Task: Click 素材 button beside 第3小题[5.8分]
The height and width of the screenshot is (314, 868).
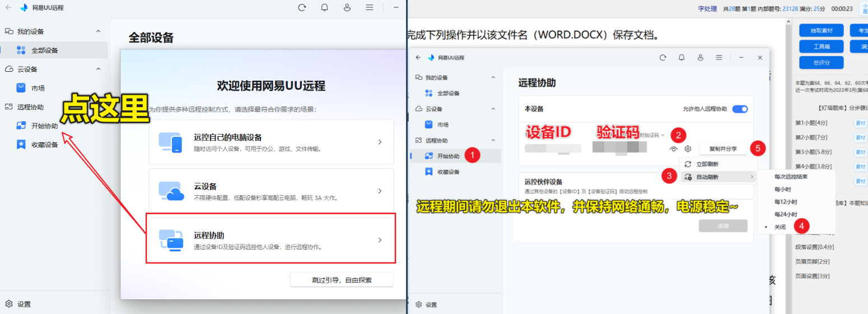Action: click(860, 152)
